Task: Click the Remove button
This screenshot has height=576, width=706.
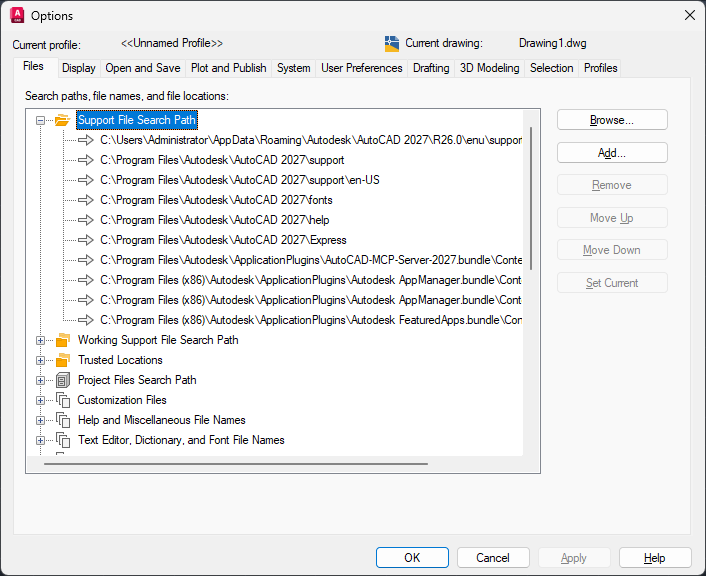Action: [x=612, y=185]
